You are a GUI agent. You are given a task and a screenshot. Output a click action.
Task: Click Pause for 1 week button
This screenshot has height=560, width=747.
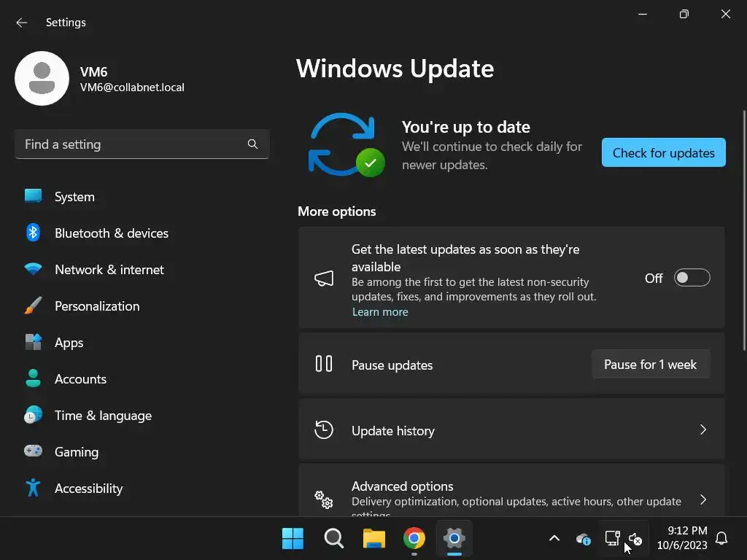(651, 365)
